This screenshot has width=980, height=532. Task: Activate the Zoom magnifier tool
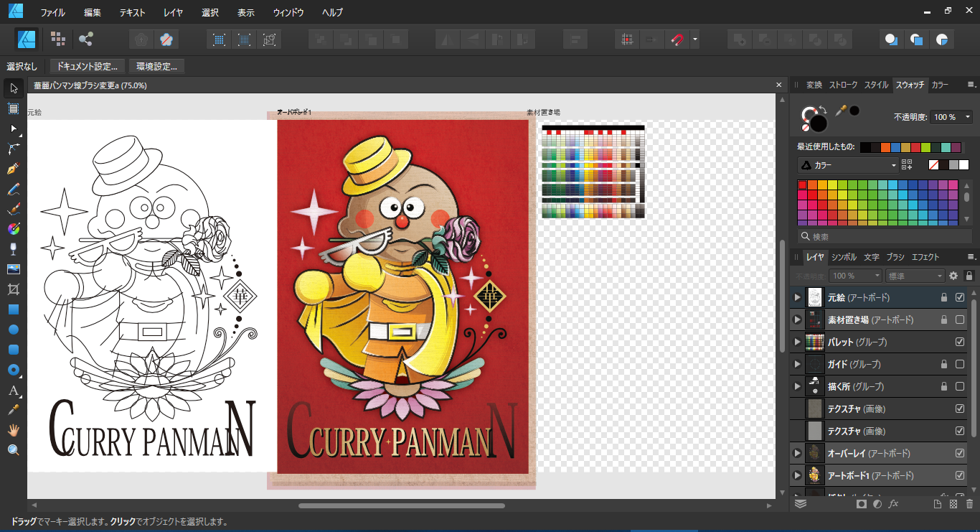point(13,450)
